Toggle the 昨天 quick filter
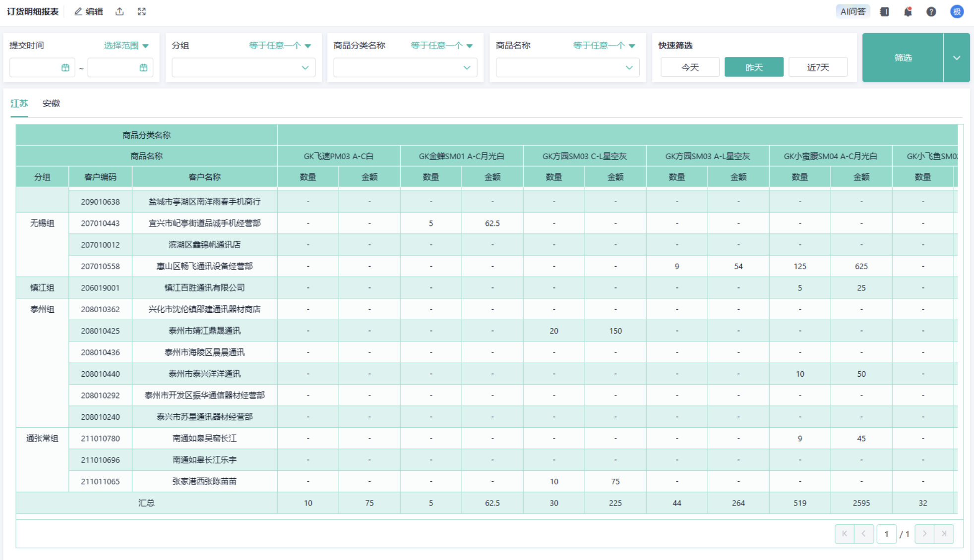The width and height of the screenshot is (974, 560). point(753,67)
